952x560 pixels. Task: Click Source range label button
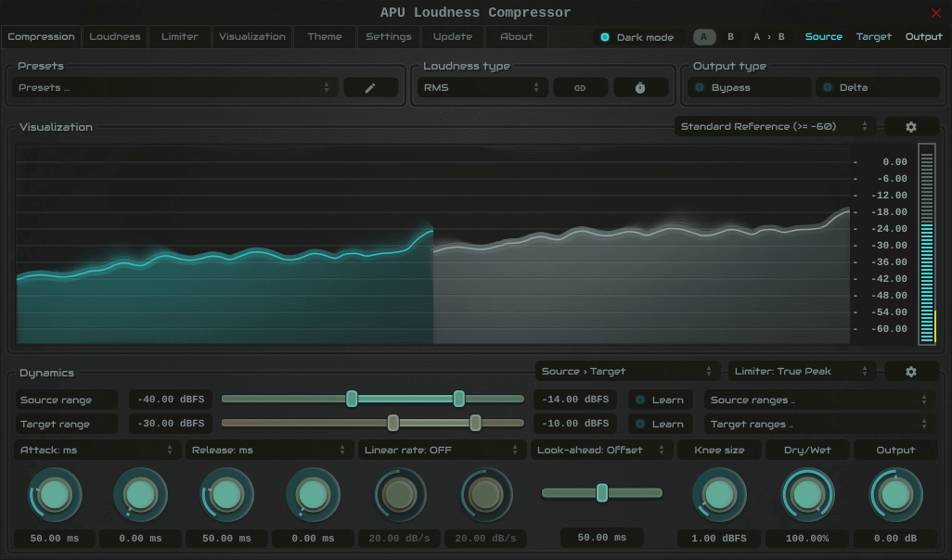pos(66,400)
